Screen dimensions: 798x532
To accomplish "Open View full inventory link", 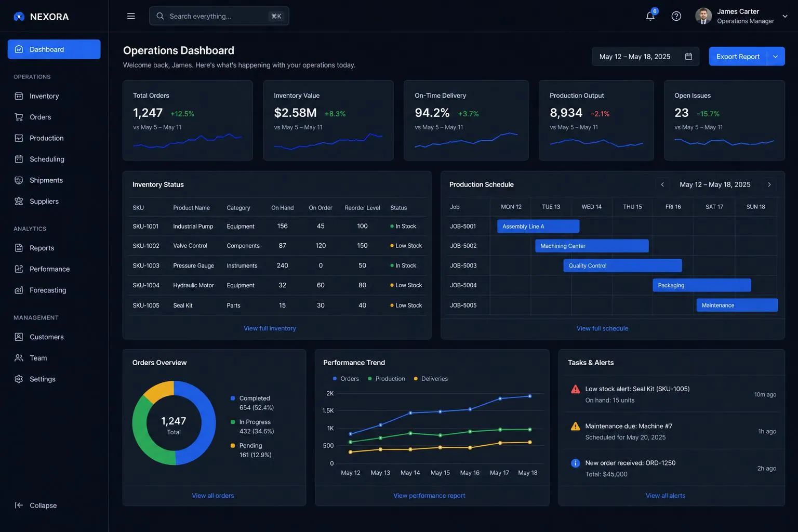I will pyautogui.click(x=270, y=328).
